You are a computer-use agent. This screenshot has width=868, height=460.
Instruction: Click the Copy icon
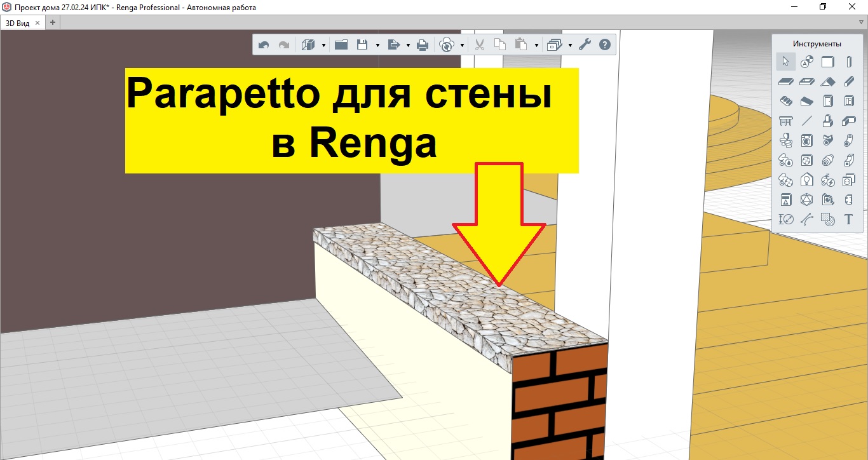tap(500, 45)
